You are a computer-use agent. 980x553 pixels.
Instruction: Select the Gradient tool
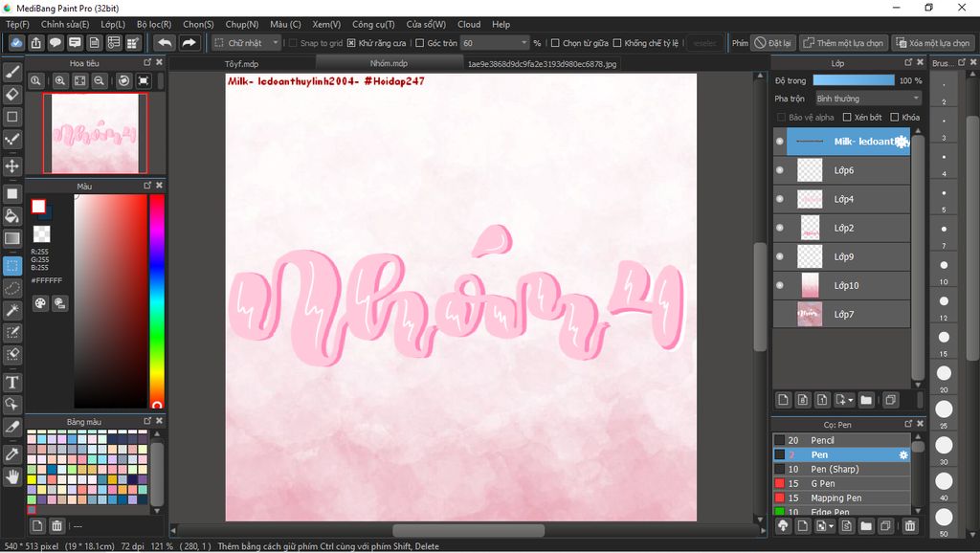pos(11,238)
